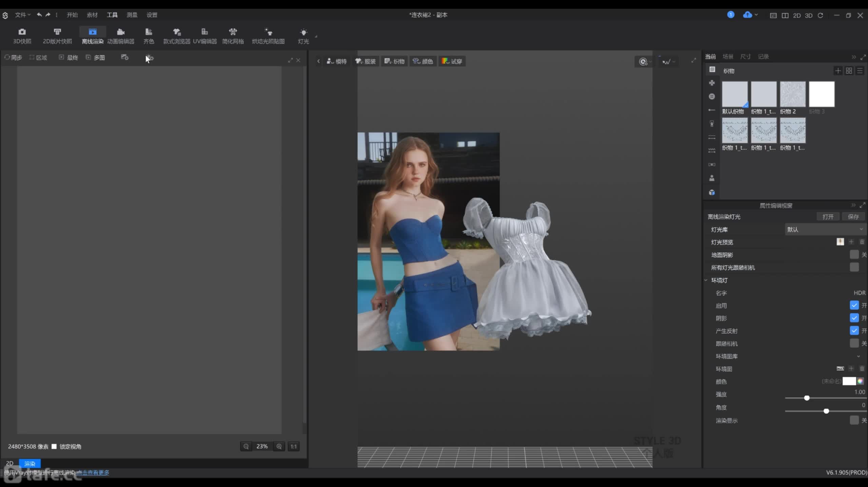Switch to the 记录 panel tab
The image size is (868, 487).
[x=763, y=56]
